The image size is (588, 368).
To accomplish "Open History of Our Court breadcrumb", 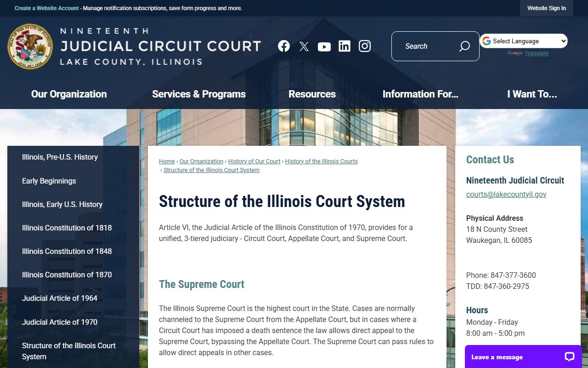I will pyautogui.click(x=254, y=161).
